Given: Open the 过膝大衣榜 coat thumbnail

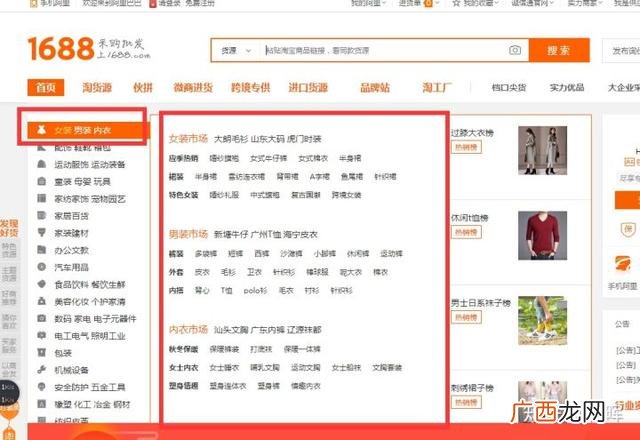Looking at the screenshot, I should pyautogui.click(x=542, y=150).
